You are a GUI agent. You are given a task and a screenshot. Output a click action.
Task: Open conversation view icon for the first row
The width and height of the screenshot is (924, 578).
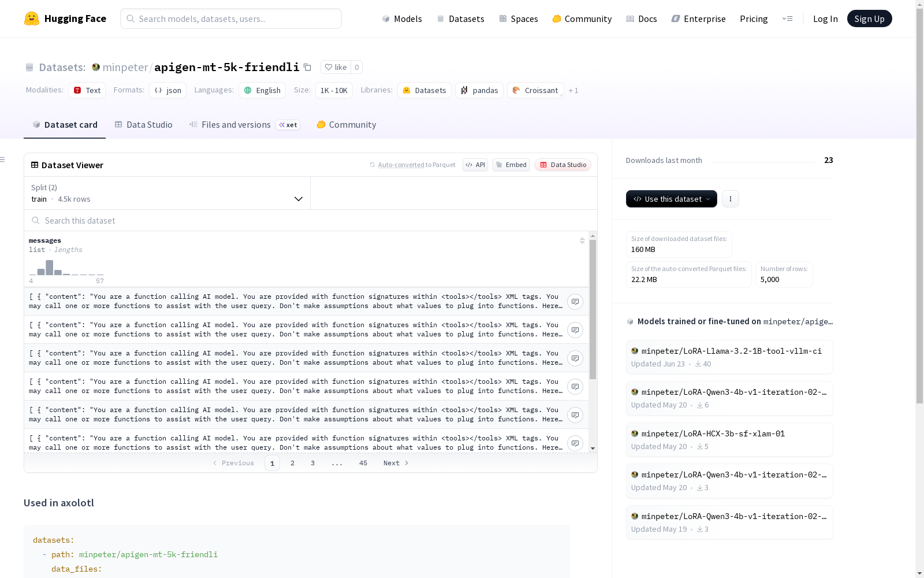pyautogui.click(x=575, y=302)
